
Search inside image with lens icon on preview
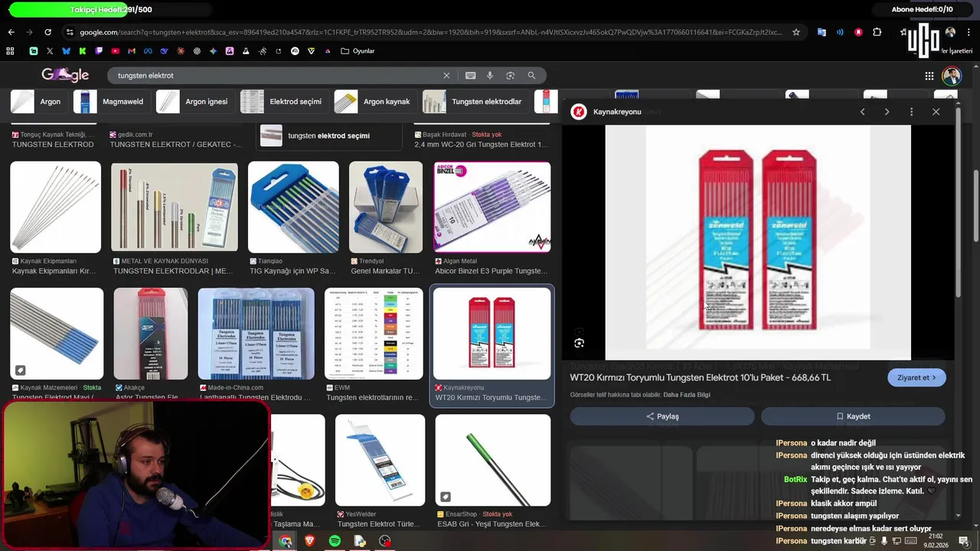pyautogui.click(x=579, y=343)
